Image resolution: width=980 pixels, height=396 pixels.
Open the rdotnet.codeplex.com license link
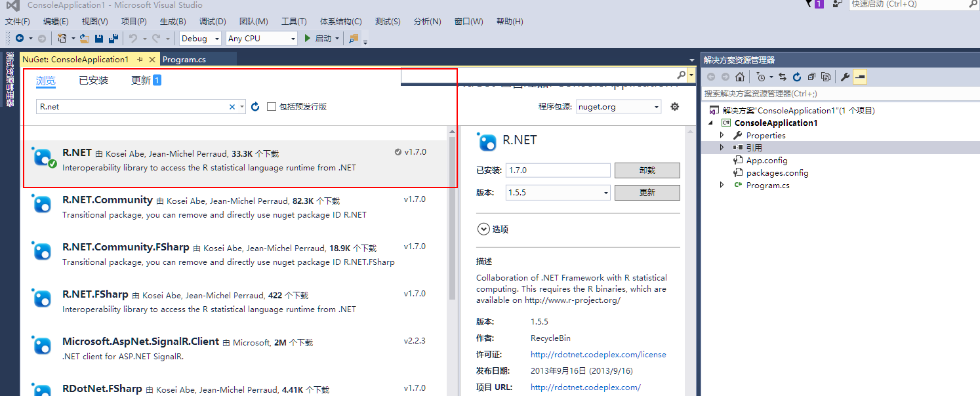click(x=598, y=355)
